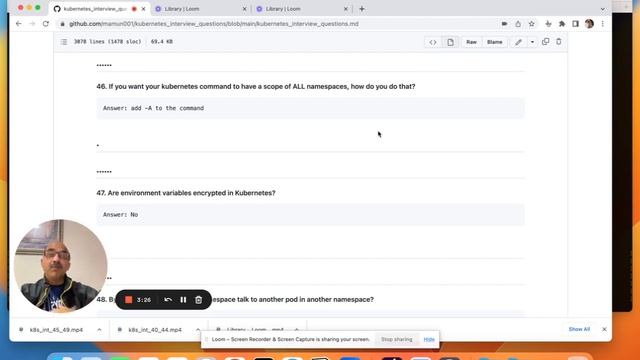The width and height of the screenshot is (640, 360).
Task: Bookmark this page with the star icon
Action: click(531, 24)
